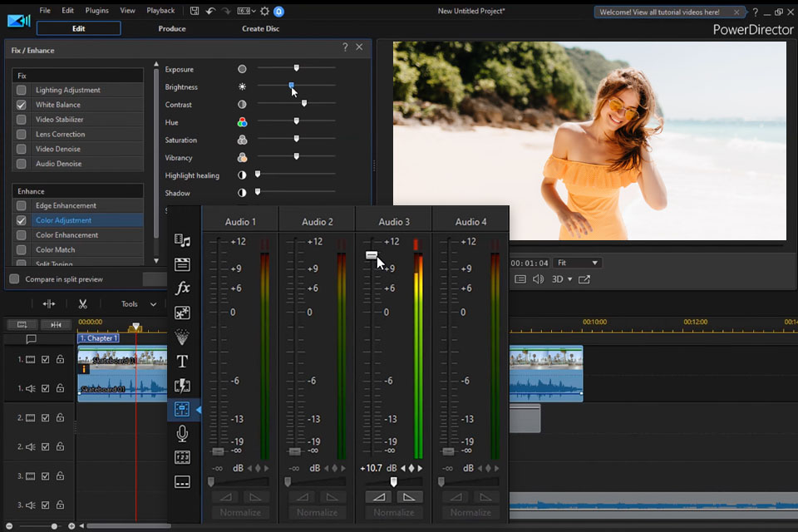Open preferences gear icon in top bar
Image resolution: width=798 pixels, height=532 pixels.
[x=264, y=11]
